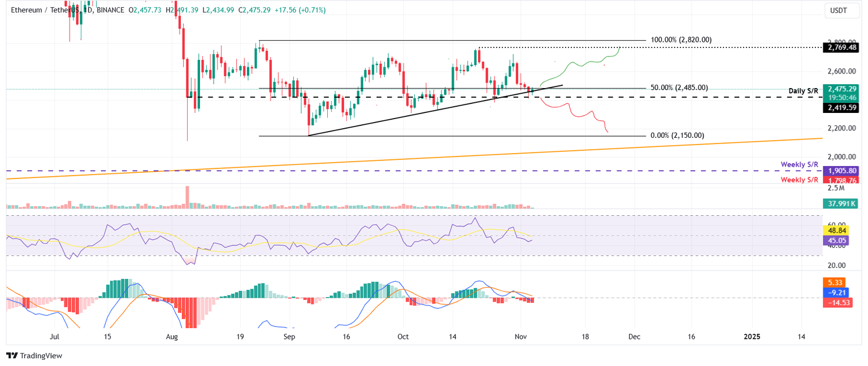Click the 18 date tick on time axis
Image resolution: width=868 pixels, height=366 pixels.
click(585, 336)
